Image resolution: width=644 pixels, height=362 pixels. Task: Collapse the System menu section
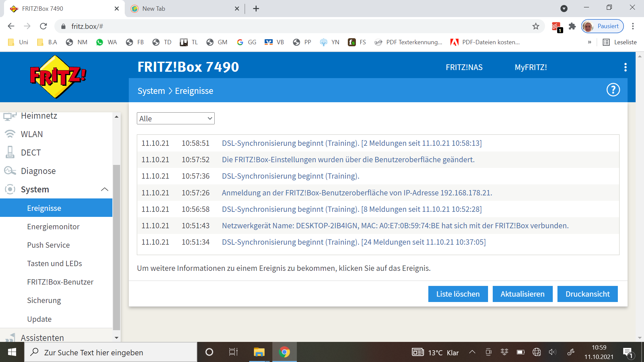click(x=104, y=189)
